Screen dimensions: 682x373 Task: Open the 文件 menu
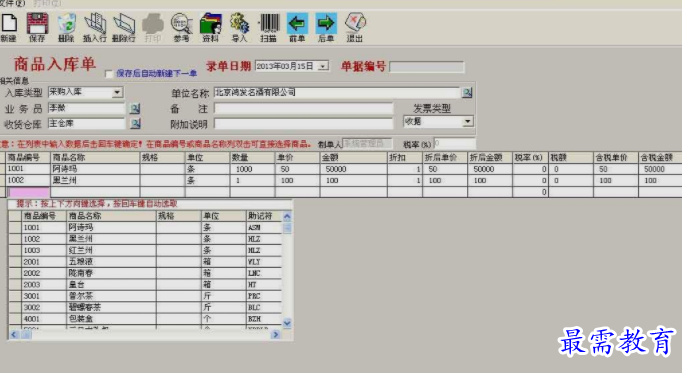coord(13,3)
